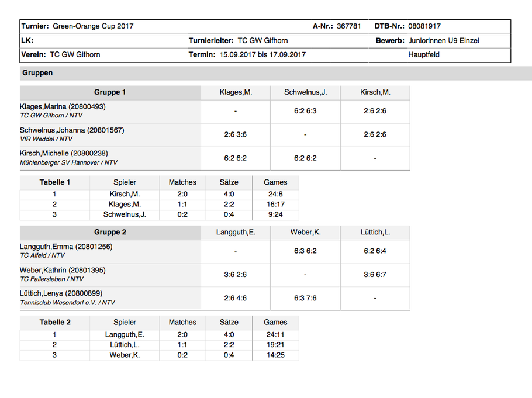532x398 pixels.
Task: Select the Verein value 'TC GW Gifhorn'
Action: tap(75, 54)
